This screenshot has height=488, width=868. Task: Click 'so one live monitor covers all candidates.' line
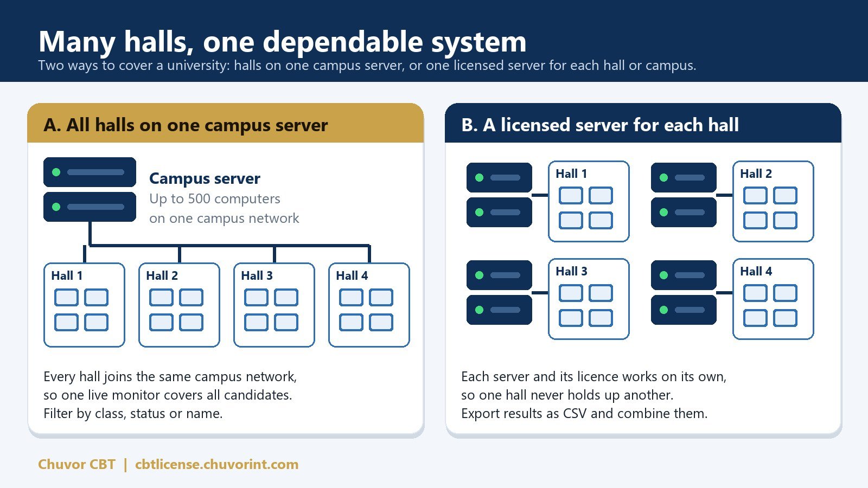[168, 395]
